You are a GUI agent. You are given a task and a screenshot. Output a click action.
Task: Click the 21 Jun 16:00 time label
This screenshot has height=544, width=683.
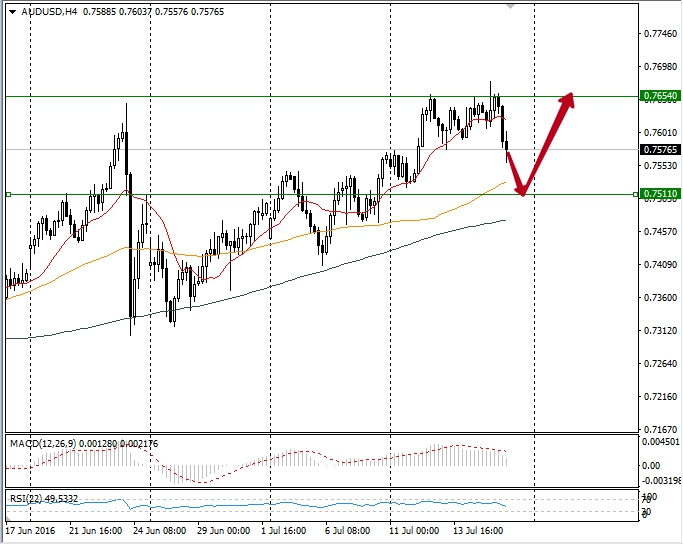(x=95, y=530)
